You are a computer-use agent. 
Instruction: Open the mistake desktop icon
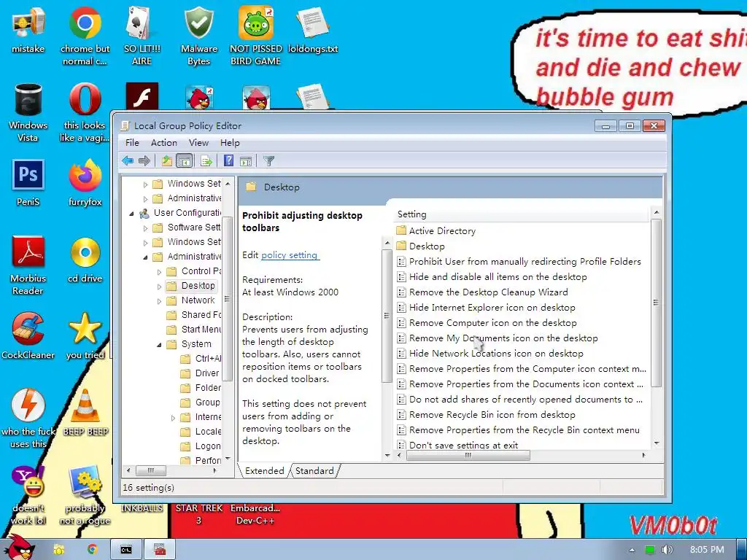coord(28,31)
